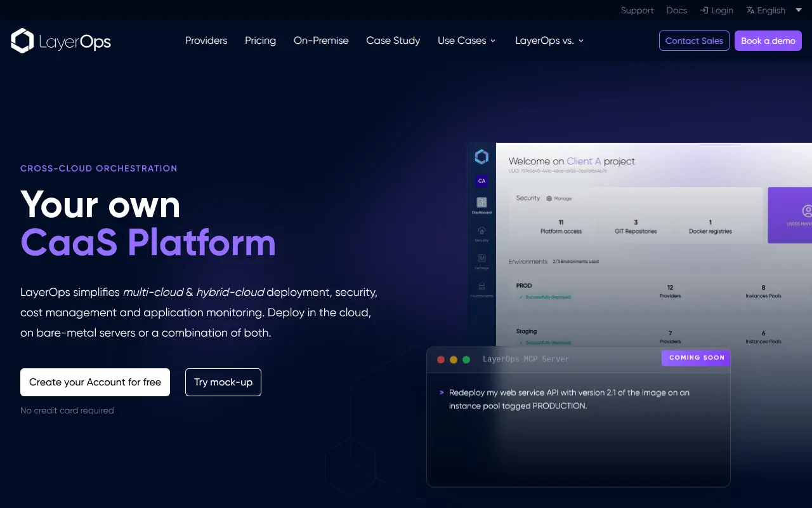Select the English language label

(x=771, y=10)
